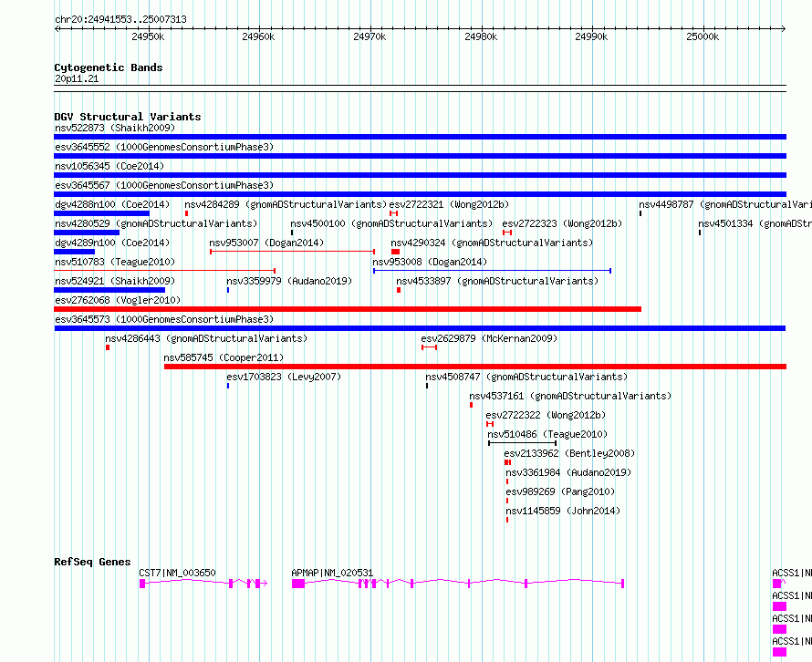812x662 pixels.
Task: Click the esv1703823 (Levy2007) label
Action: point(284,377)
